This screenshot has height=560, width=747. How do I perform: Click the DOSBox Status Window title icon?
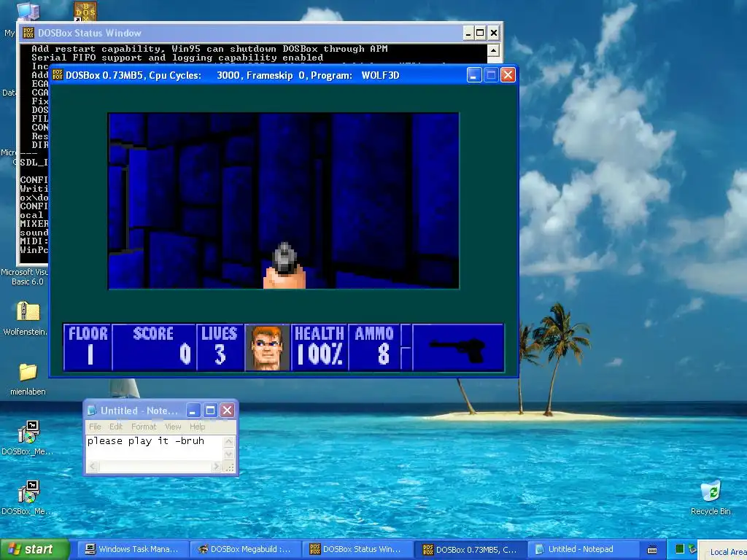pos(28,33)
